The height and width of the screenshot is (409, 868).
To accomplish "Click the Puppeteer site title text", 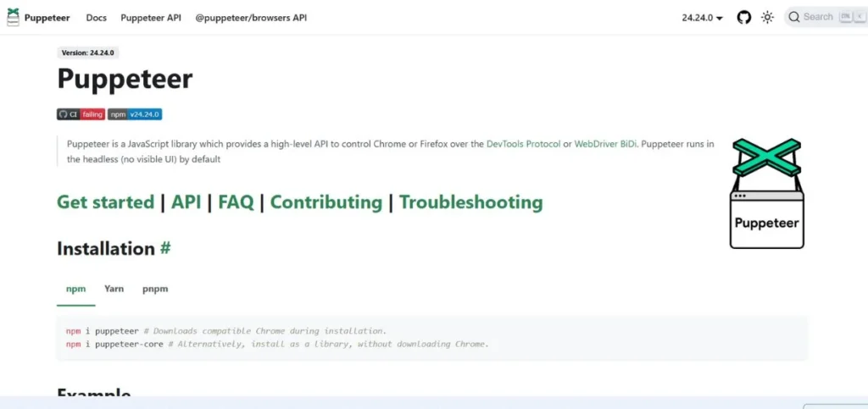I will click(x=47, y=18).
